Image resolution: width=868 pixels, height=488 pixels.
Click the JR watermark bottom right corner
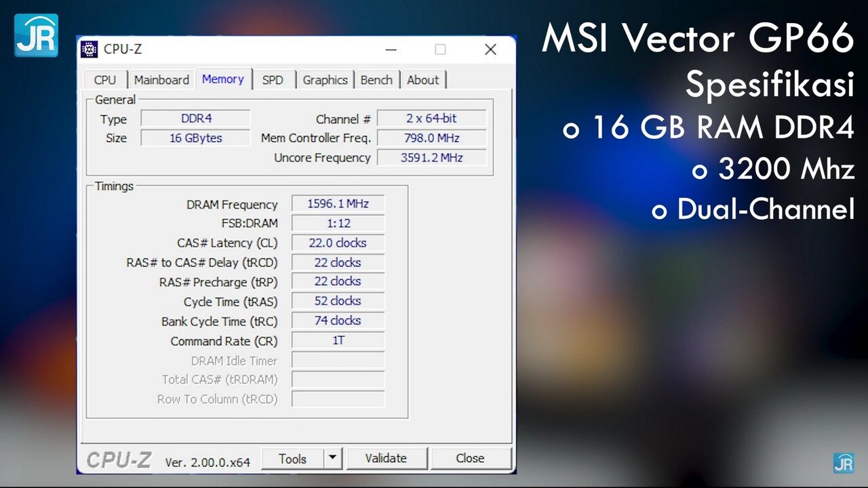pos(846,464)
